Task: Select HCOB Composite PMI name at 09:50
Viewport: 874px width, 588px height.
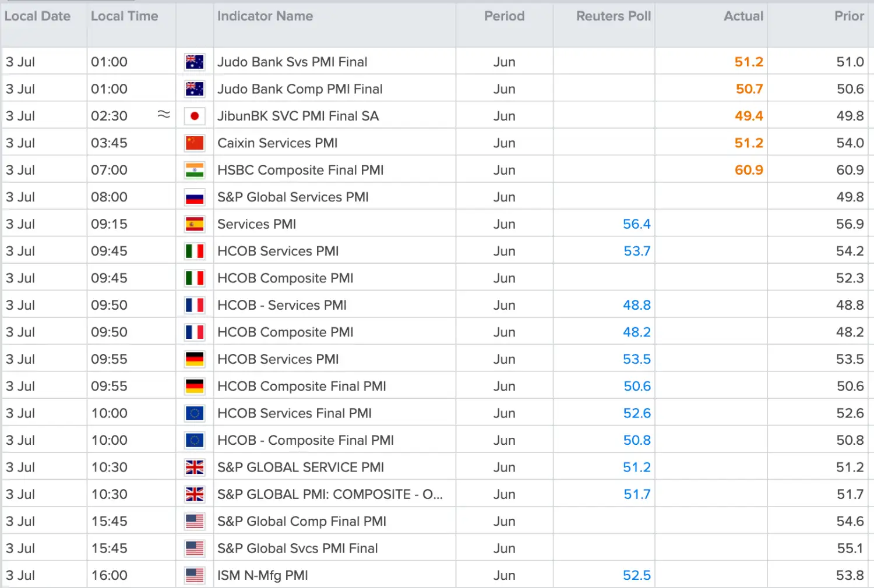Action: tap(286, 332)
